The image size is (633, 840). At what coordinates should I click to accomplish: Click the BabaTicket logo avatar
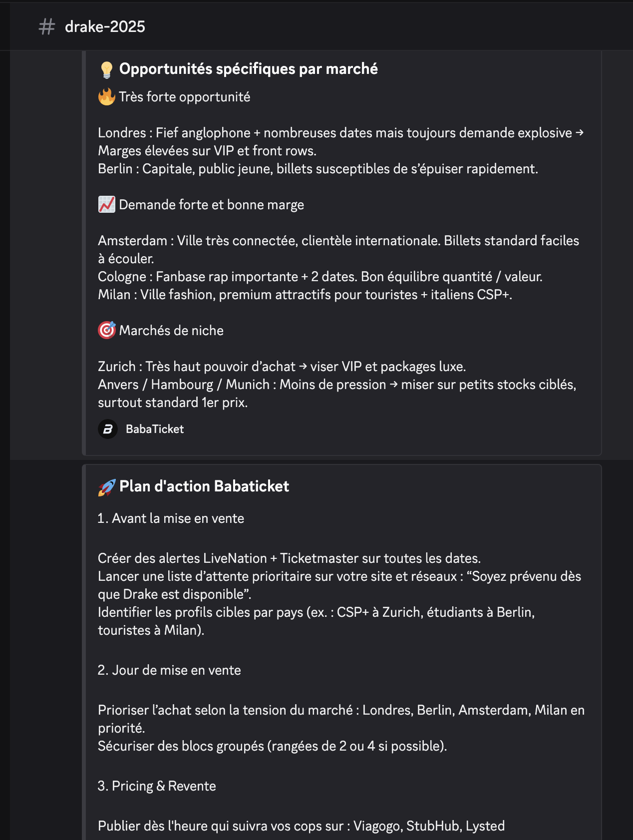pos(108,429)
